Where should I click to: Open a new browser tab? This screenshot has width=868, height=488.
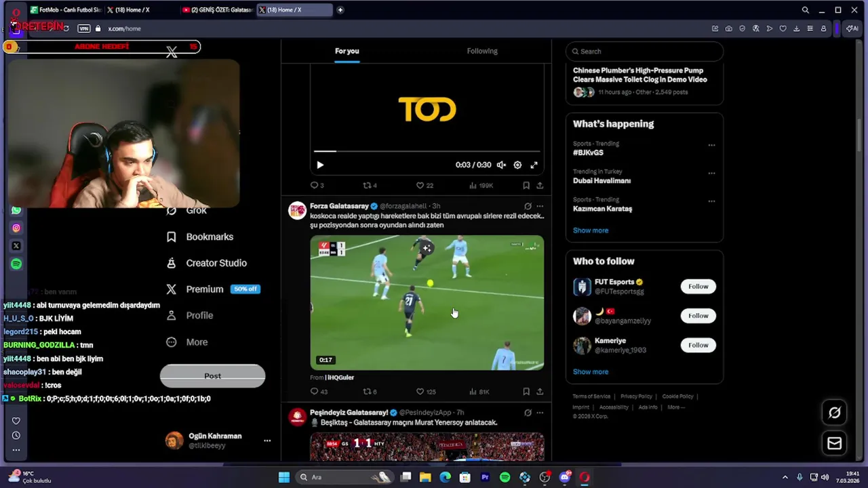pyautogui.click(x=340, y=10)
